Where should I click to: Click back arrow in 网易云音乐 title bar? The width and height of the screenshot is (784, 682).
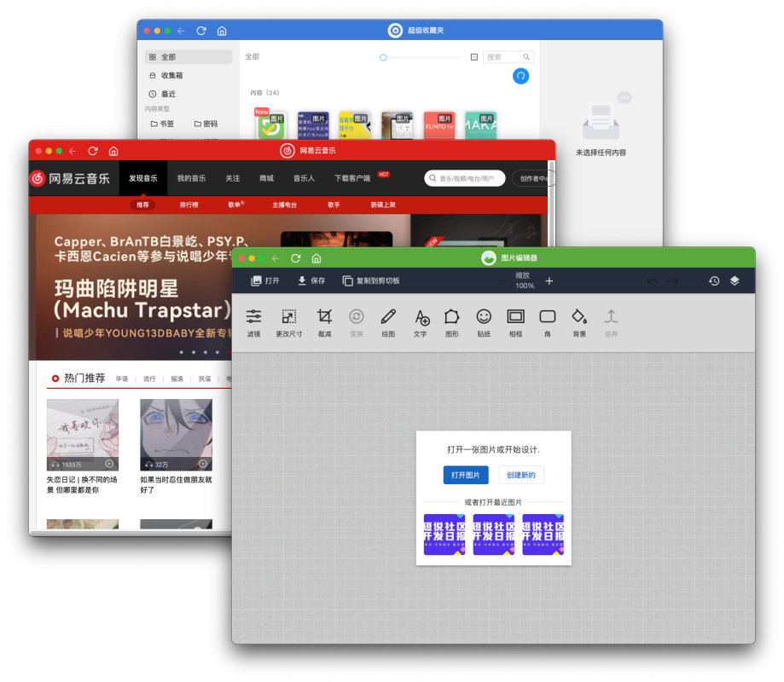(x=73, y=151)
